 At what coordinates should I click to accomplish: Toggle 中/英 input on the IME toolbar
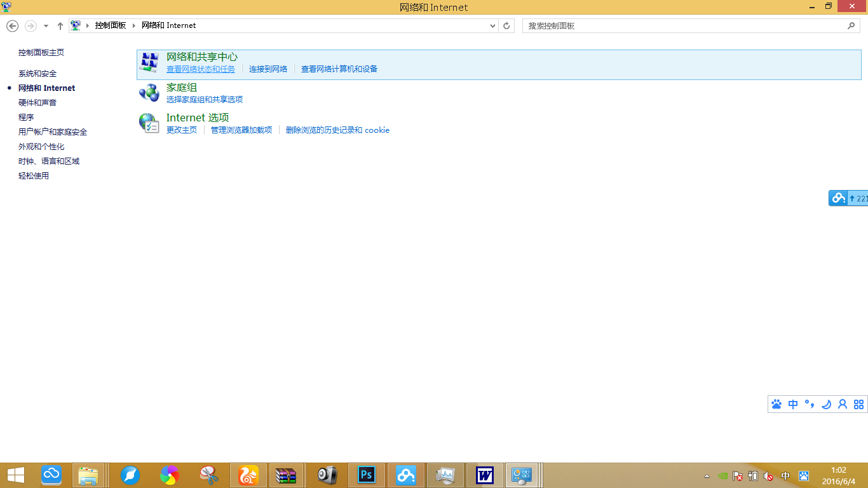pos(792,404)
